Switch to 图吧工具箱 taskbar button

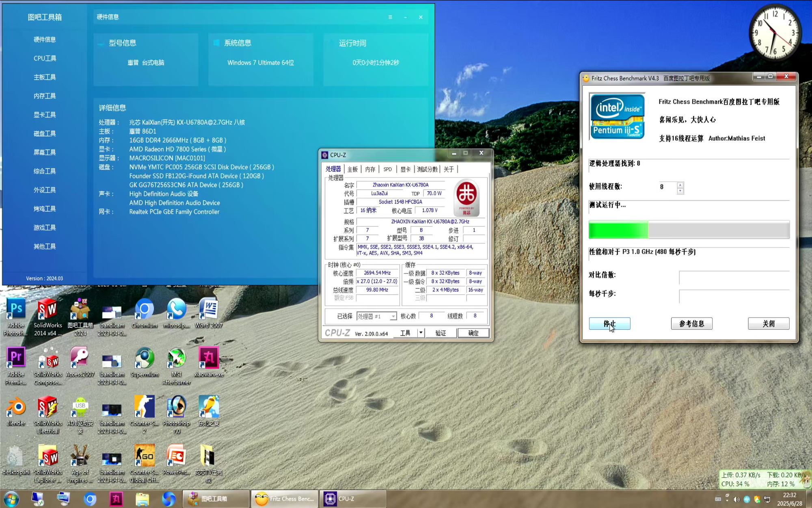pos(216,499)
